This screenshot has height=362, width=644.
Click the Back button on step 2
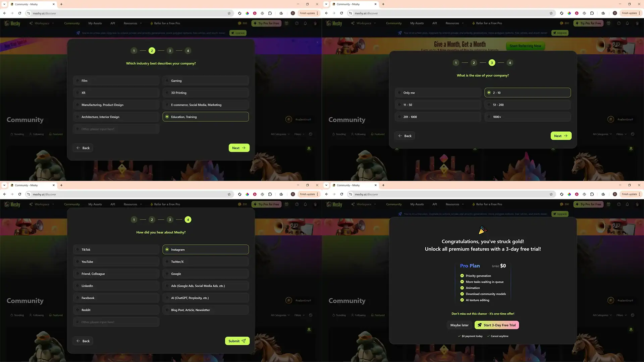point(83,147)
